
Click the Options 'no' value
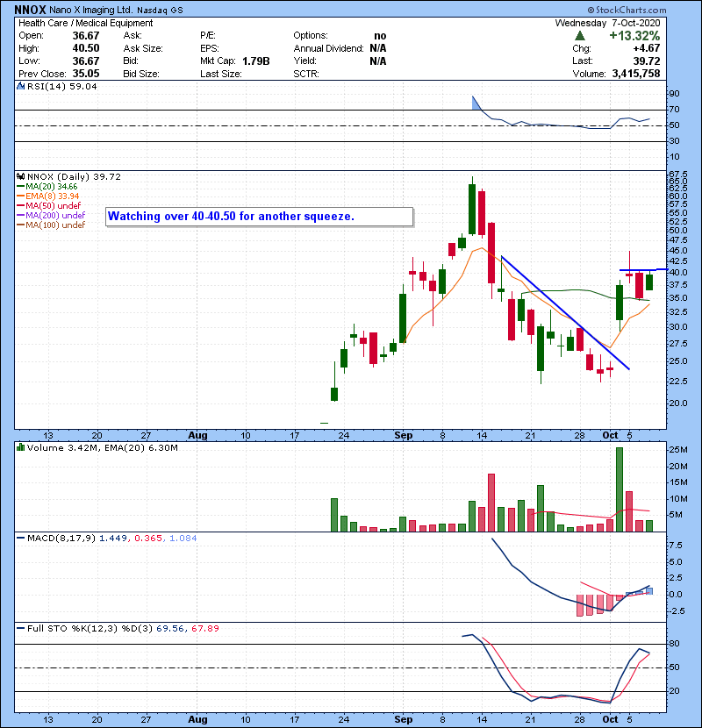tap(380, 36)
